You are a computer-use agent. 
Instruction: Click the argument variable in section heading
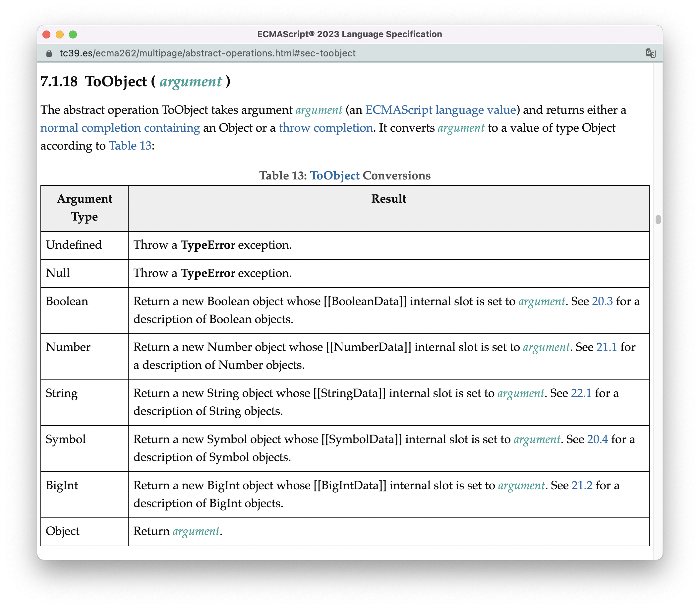191,82
